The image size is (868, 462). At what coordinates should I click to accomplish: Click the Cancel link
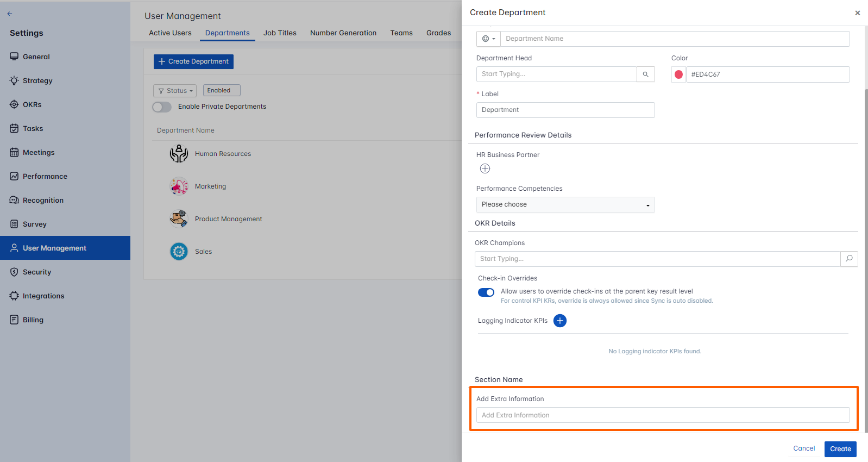(x=803, y=448)
